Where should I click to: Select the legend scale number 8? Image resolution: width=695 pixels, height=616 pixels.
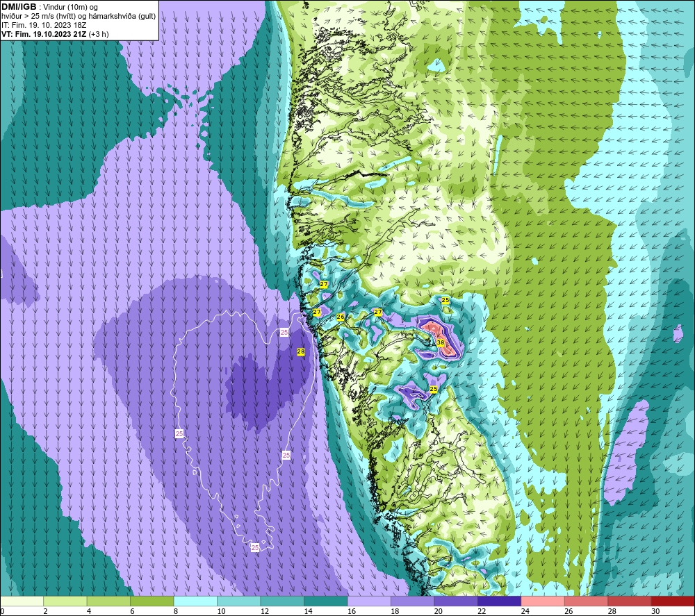[x=176, y=611]
